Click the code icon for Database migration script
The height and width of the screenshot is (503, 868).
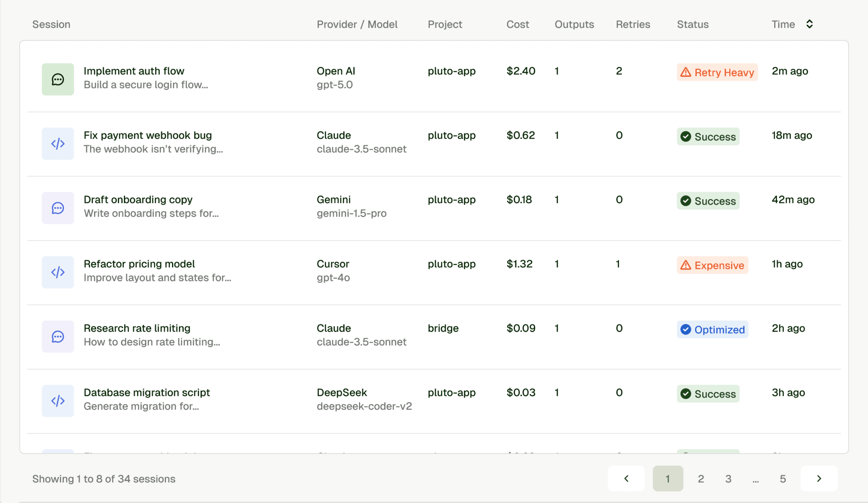pyautogui.click(x=58, y=401)
